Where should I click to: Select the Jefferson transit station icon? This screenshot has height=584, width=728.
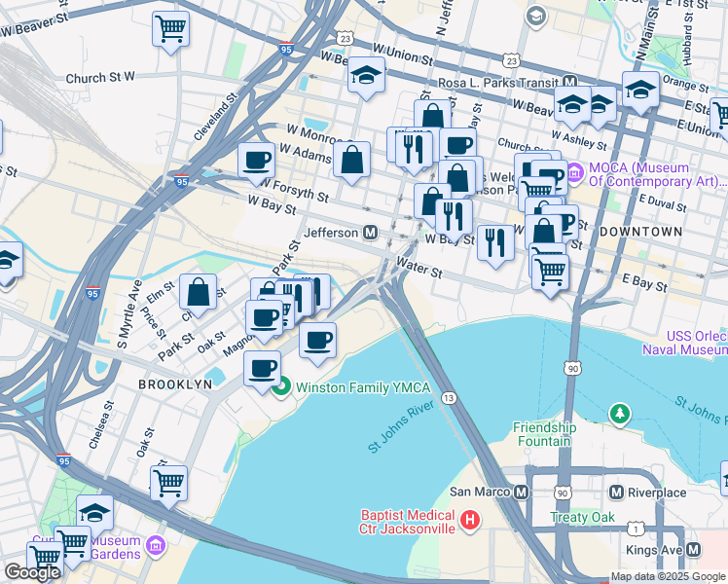[370, 233]
